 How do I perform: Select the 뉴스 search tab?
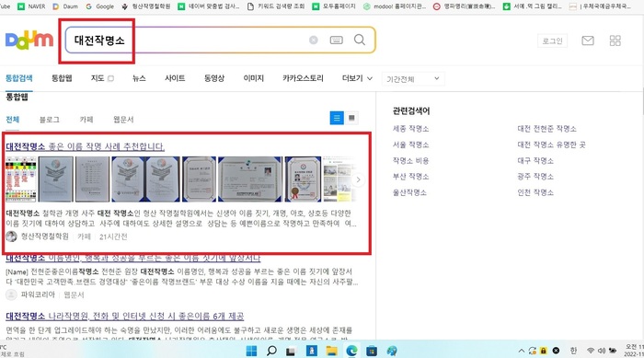pos(139,78)
